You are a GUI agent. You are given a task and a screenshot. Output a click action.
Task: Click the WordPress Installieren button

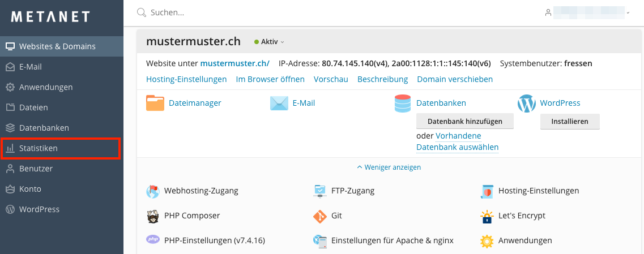pyautogui.click(x=569, y=122)
